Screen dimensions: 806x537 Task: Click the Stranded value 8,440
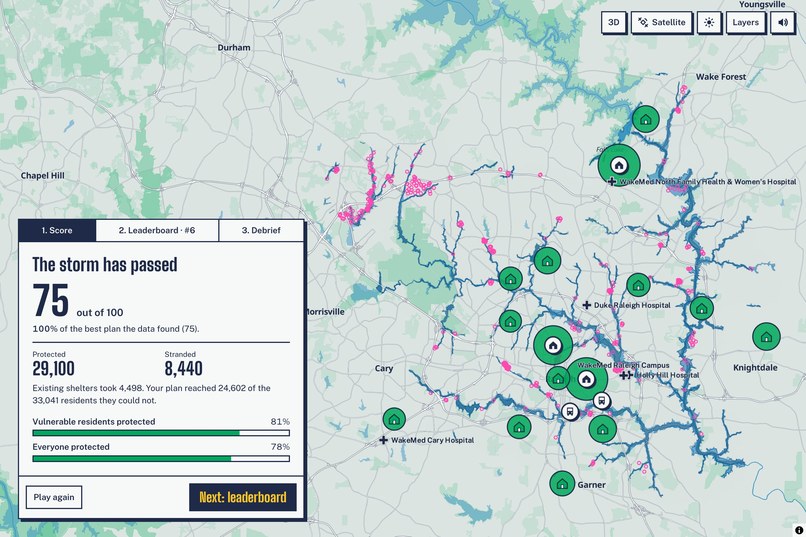click(x=184, y=368)
